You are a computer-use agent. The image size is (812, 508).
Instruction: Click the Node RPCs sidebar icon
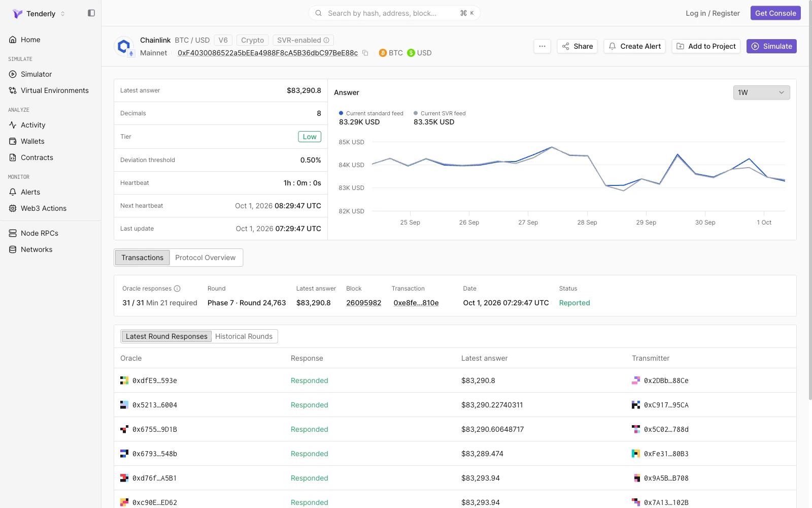click(13, 233)
